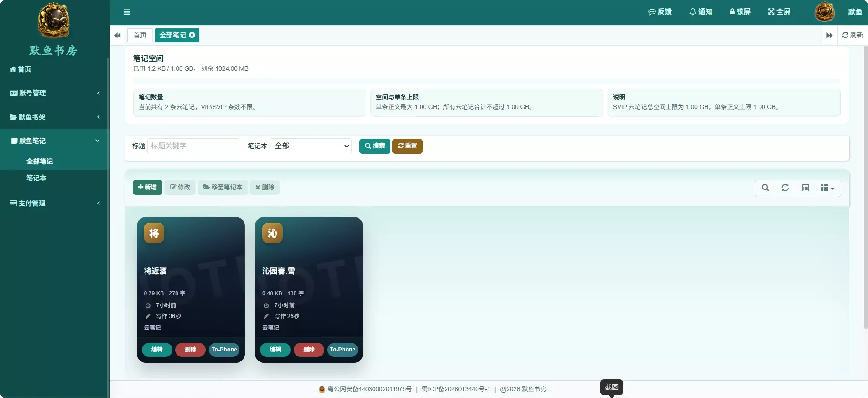
Task: Collapse 默鱼笔记 sidebar menu
Action: [x=54, y=141]
